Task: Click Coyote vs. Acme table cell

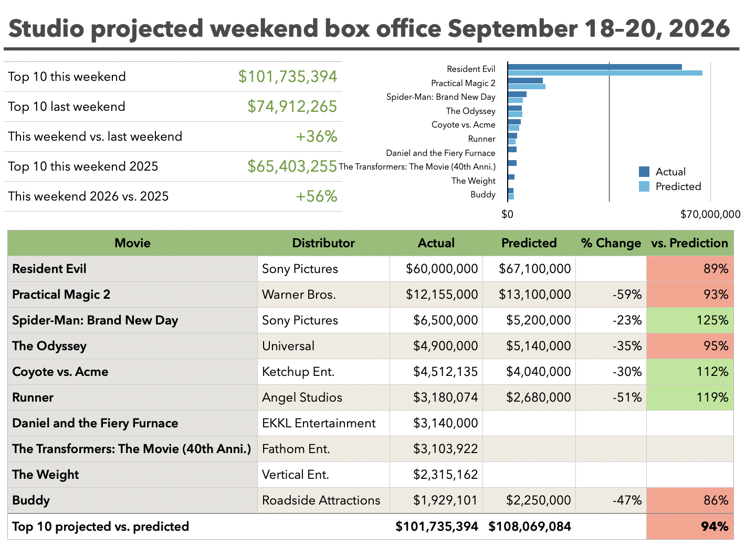Action: [132, 372]
